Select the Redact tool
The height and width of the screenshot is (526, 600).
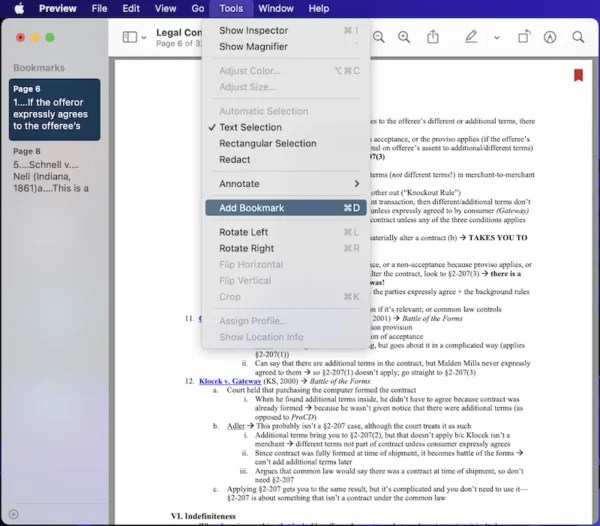click(285, 159)
